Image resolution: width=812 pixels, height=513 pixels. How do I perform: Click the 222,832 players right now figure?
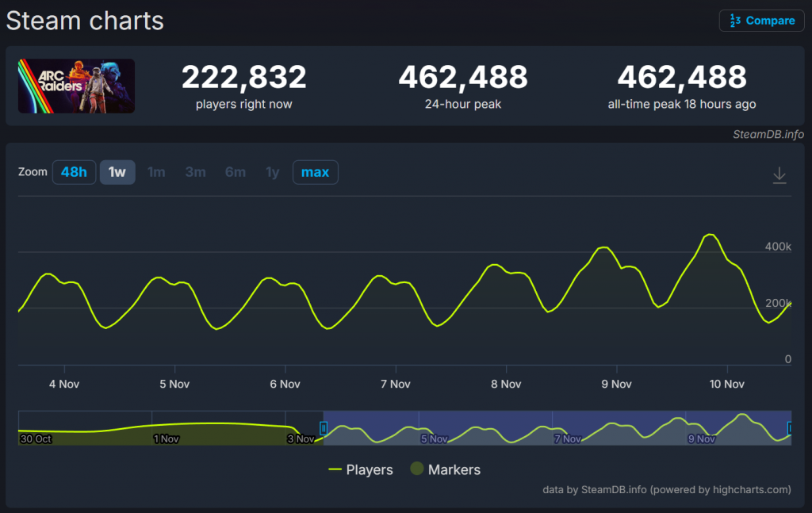click(243, 78)
